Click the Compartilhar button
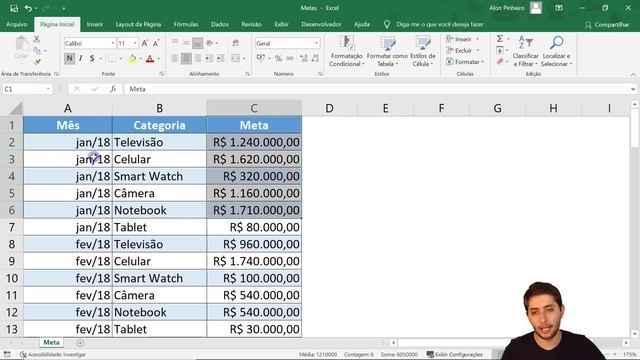This screenshot has width=640, height=360. click(x=607, y=25)
